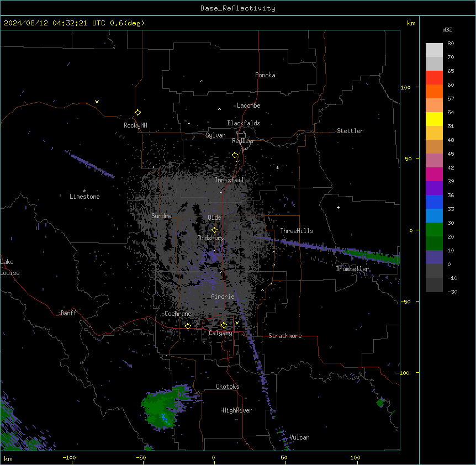This screenshot has width=476, height=465.
Task: Click the asterisk marker east of Innisfail
Action: click(x=277, y=167)
